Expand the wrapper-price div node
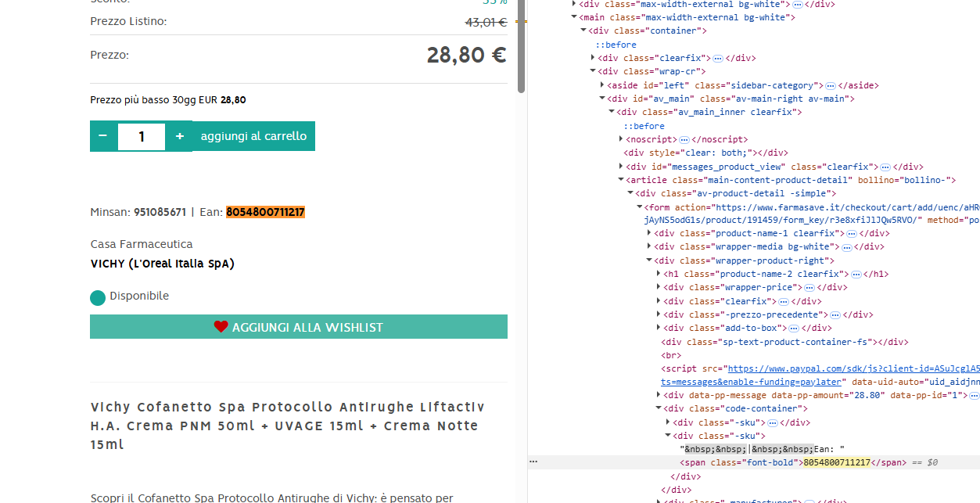The height and width of the screenshot is (503, 980). (x=659, y=287)
